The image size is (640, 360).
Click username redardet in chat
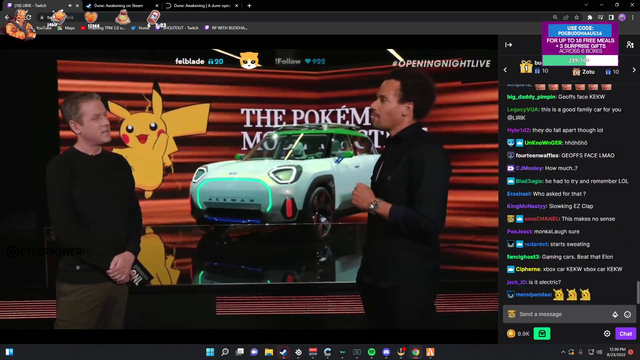536,244
